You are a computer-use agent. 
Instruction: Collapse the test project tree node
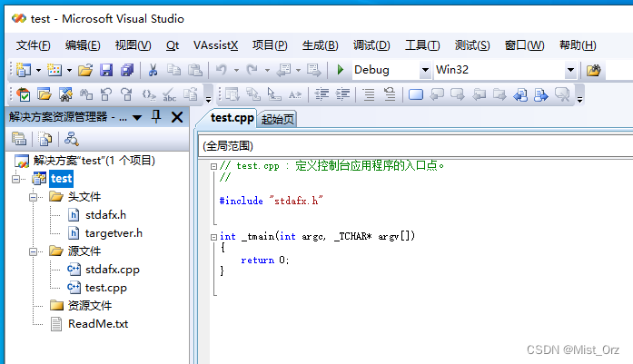[15, 178]
